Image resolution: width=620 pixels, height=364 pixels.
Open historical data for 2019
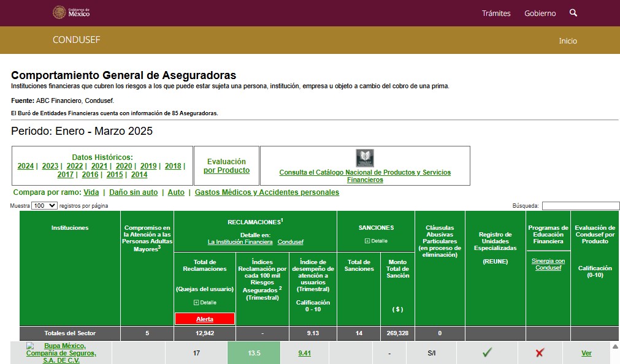point(148,166)
